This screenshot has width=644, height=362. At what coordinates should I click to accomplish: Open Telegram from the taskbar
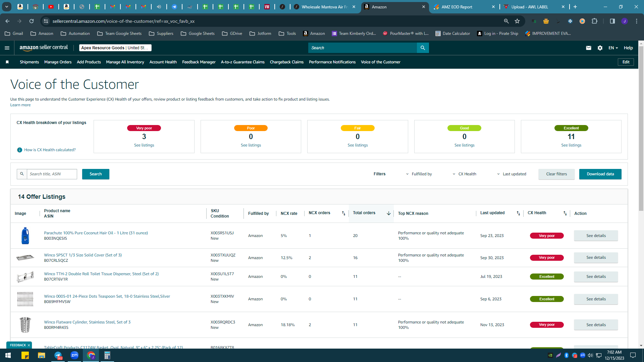pyautogui.click(x=58, y=355)
